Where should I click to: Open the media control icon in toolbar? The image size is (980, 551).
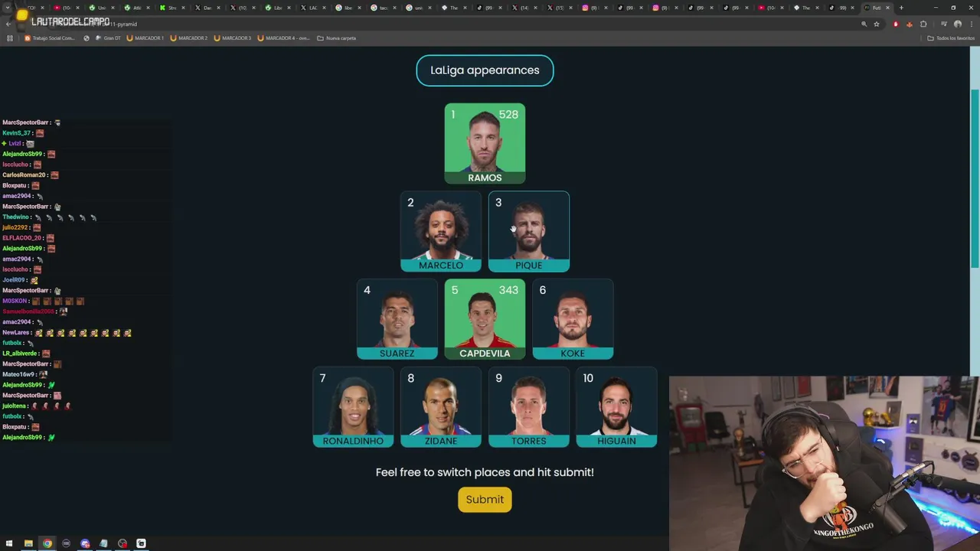(944, 24)
